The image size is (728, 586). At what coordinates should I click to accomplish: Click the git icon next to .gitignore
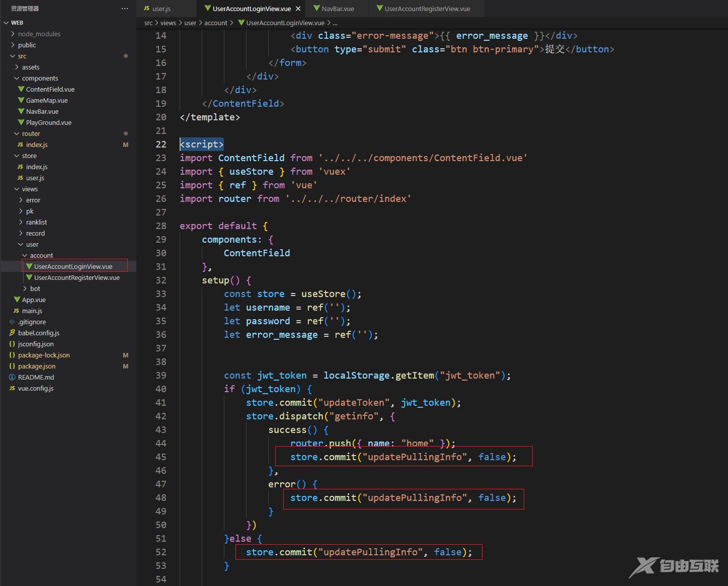tap(12, 322)
